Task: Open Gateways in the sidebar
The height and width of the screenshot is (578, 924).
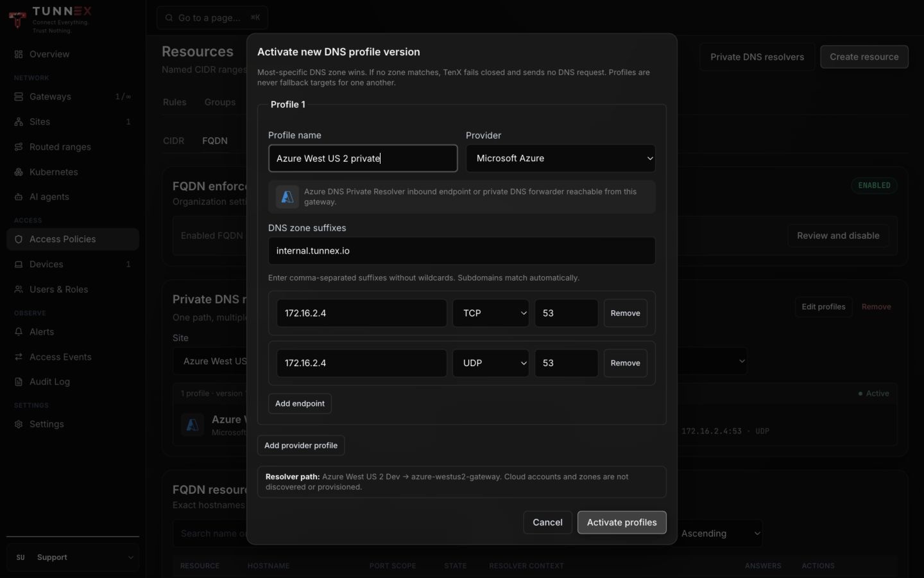Action: tap(73, 97)
